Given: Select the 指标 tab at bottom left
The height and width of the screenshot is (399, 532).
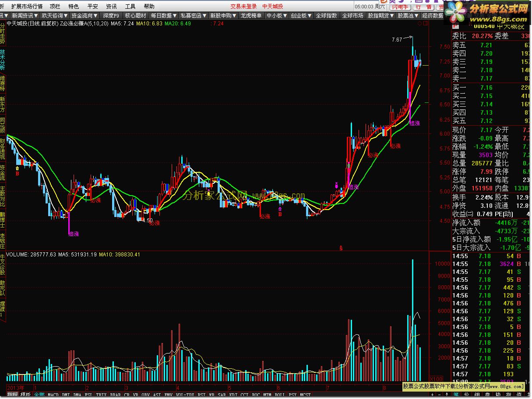Looking at the screenshot, I should tap(12, 395).
